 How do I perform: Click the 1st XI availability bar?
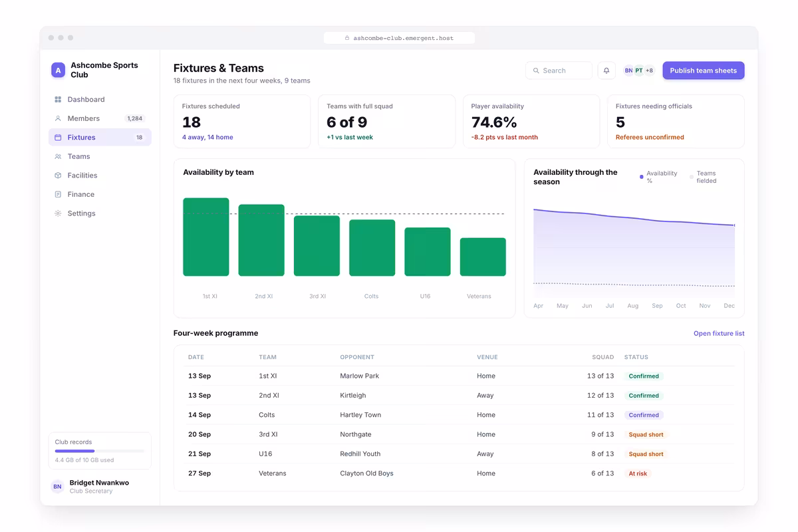[206, 237]
